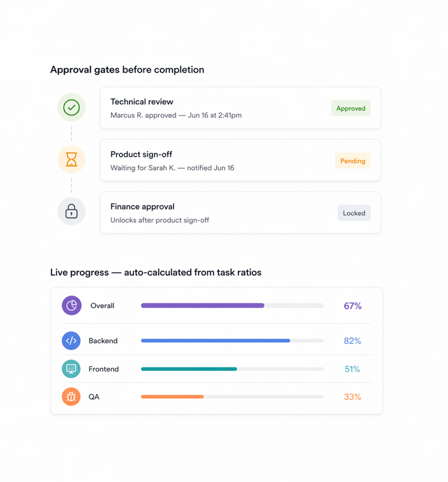Click the teal Frontend monitor icon
Screen dimensions: 448x482
click(x=71, y=369)
